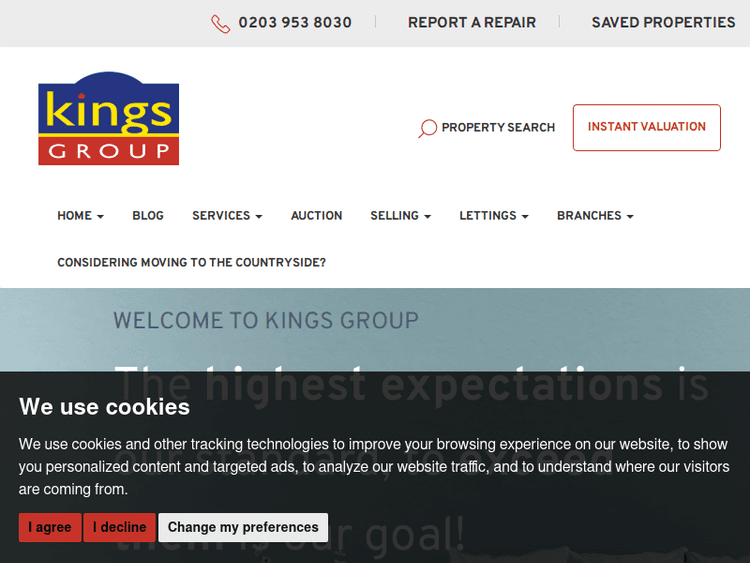The width and height of the screenshot is (750, 563).
Task: Expand the Branches dropdown menu
Action: pos(595,216)
